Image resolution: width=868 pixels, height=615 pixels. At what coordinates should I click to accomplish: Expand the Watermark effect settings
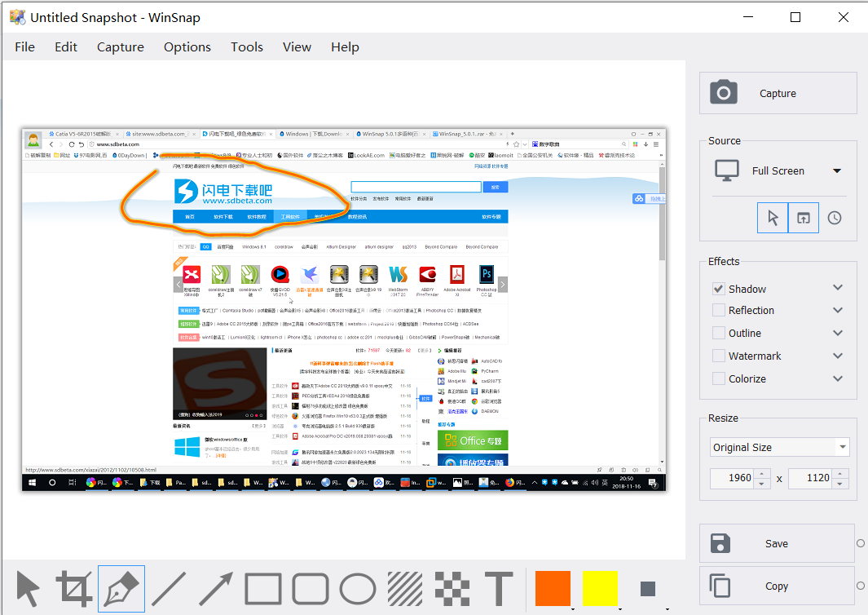(838, 356)
